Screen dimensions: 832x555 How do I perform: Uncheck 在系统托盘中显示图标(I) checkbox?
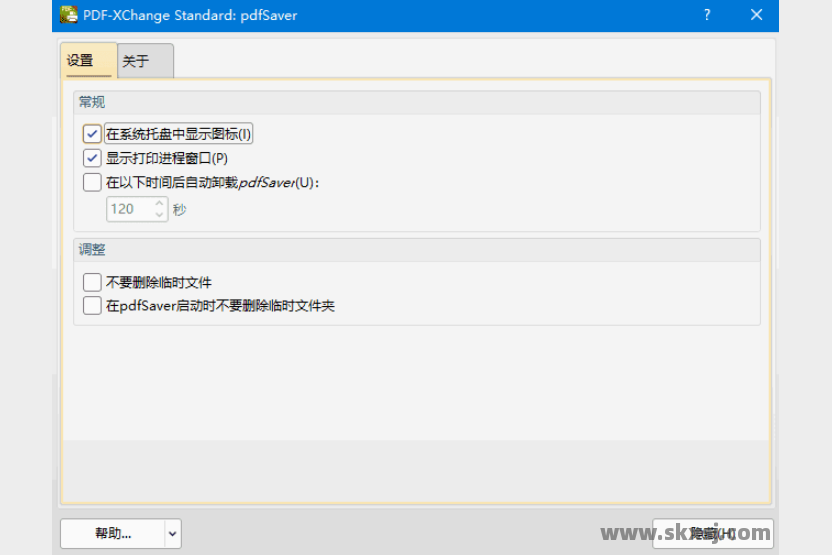point(92,134)
